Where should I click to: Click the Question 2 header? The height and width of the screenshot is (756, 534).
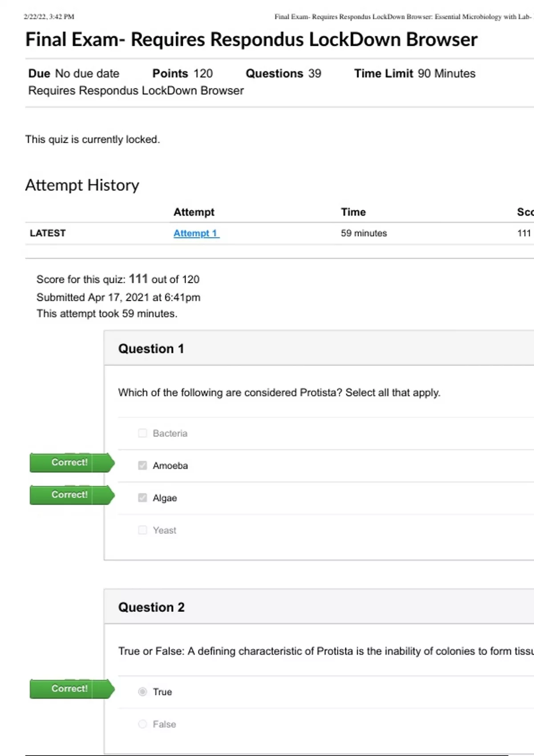[x=151, y=607]
